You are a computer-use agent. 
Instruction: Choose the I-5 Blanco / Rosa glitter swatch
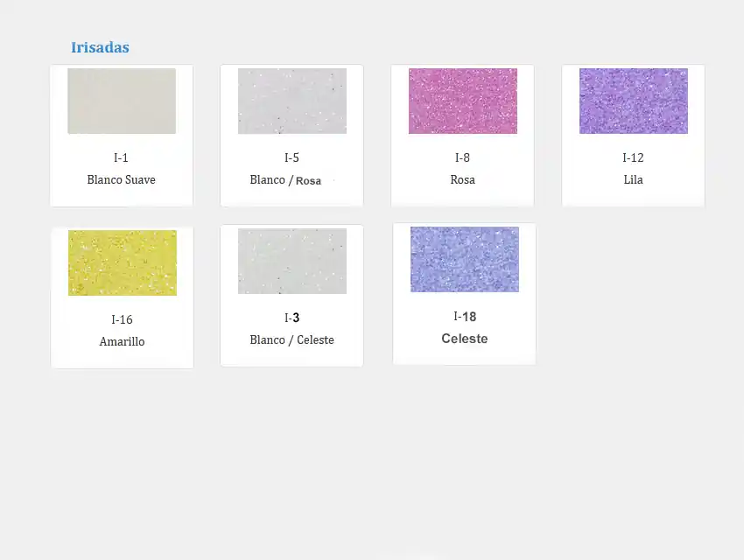tap(291, 101)
